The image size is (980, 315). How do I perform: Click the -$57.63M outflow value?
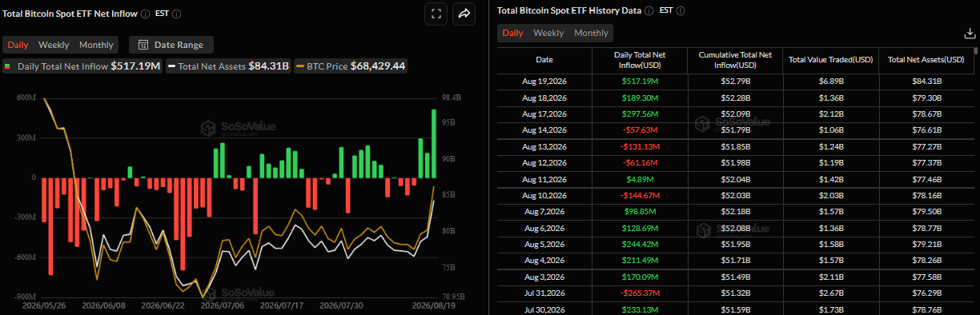pos(639,130)
